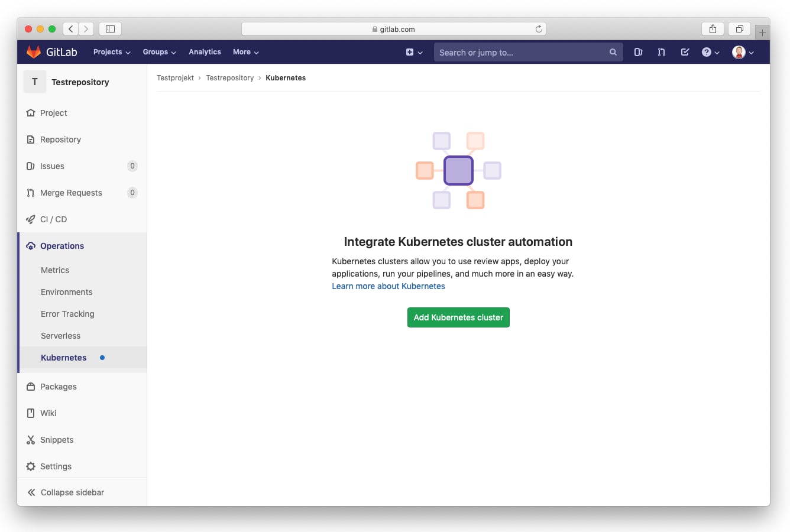Screen dimensions: 790x532
Task: Click the Operations cloud icon
Action: pyautogui.click(x=30, y=245)
